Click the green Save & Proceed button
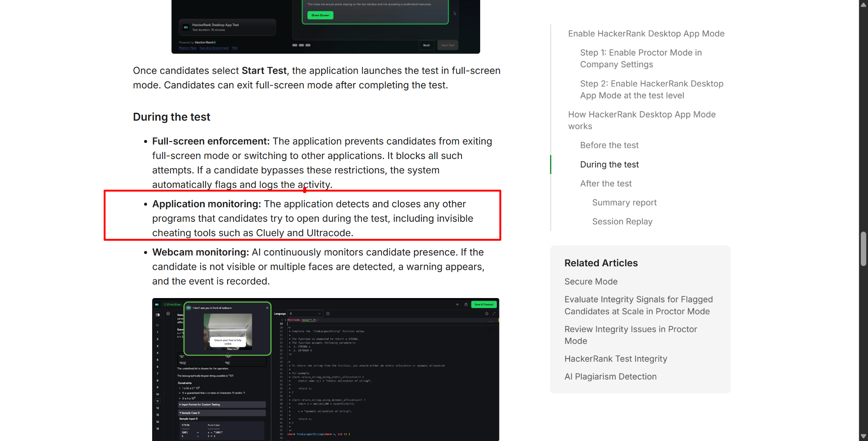868x441 pixels. click(484, 304)
